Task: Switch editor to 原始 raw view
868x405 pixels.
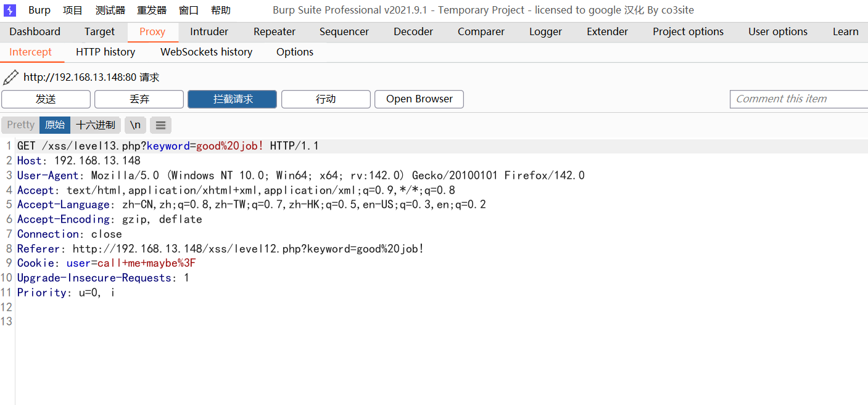Action: pos(55,125)
